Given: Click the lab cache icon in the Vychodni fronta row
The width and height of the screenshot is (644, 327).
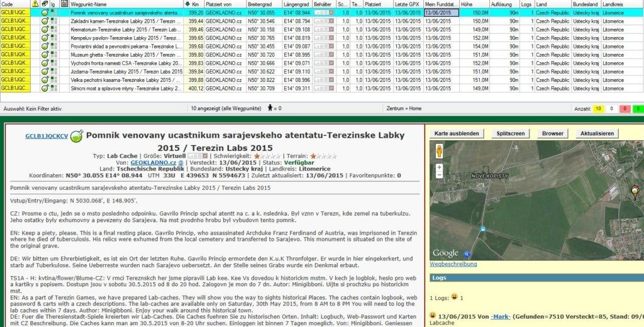Looking at the screenshot, I should [x=45, y=64].
